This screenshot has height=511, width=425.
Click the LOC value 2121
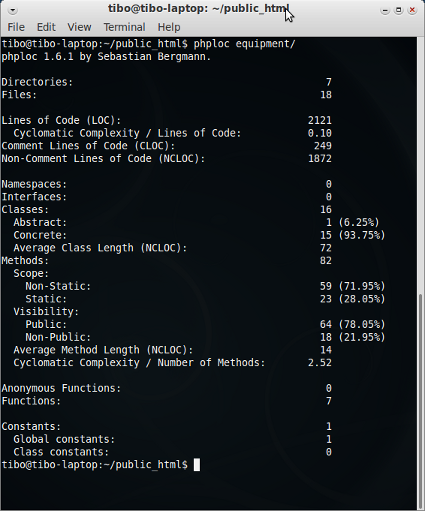point(320,120)
